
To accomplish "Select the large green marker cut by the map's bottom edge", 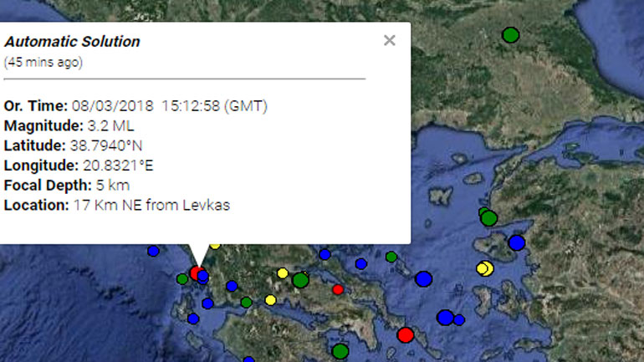I will [340, 351].
